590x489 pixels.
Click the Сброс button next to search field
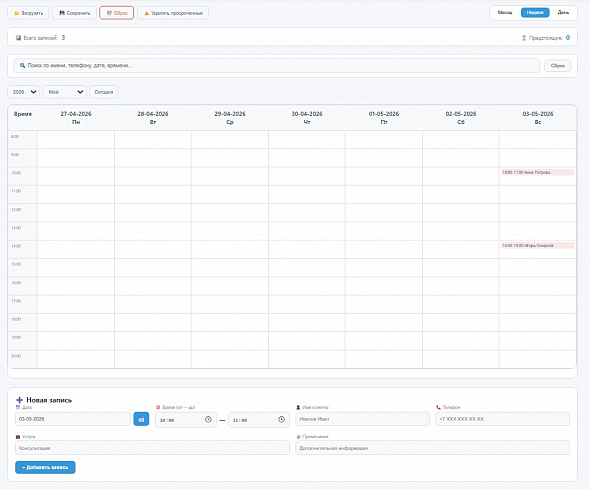pos(558,65)
